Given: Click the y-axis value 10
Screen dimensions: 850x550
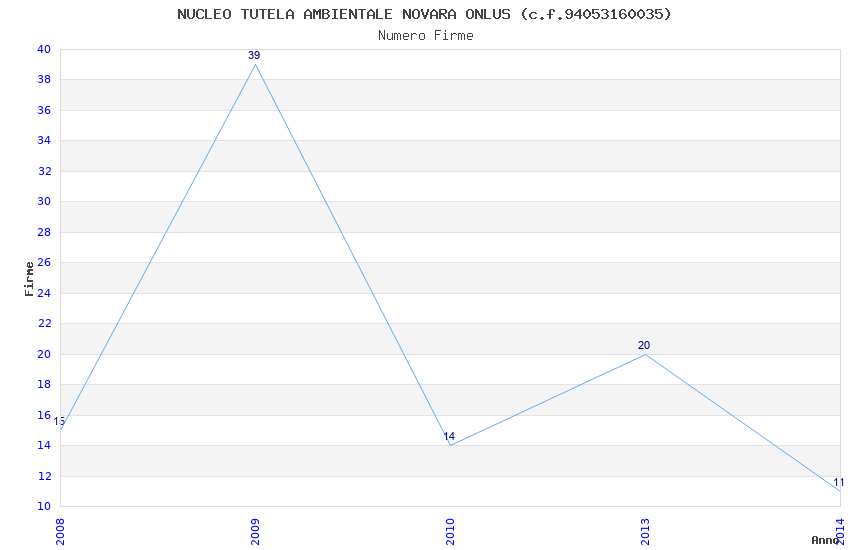Looking at the screenshot, I should (x=44, y=507).
